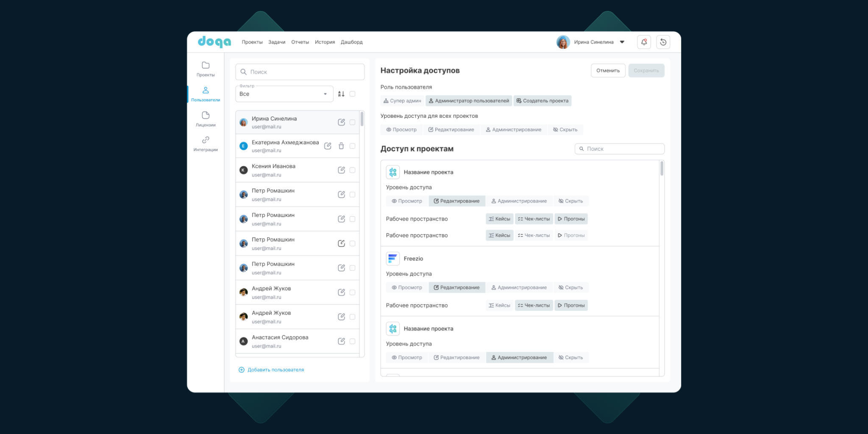The width and height of the screenshot is (868, 434).
Task: Open the Отчеты menu item
Action: [300, 42]
